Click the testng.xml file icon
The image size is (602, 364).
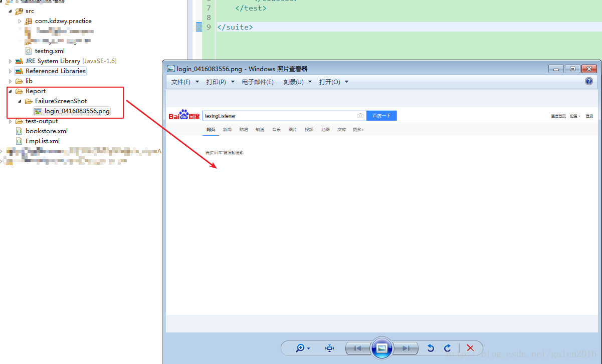[29, 51]
